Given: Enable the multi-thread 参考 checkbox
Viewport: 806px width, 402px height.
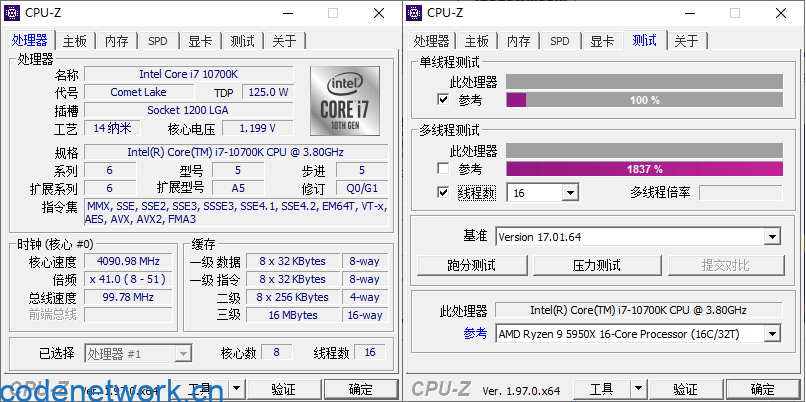Looking at the screenshot, I should tap(443, 169).
